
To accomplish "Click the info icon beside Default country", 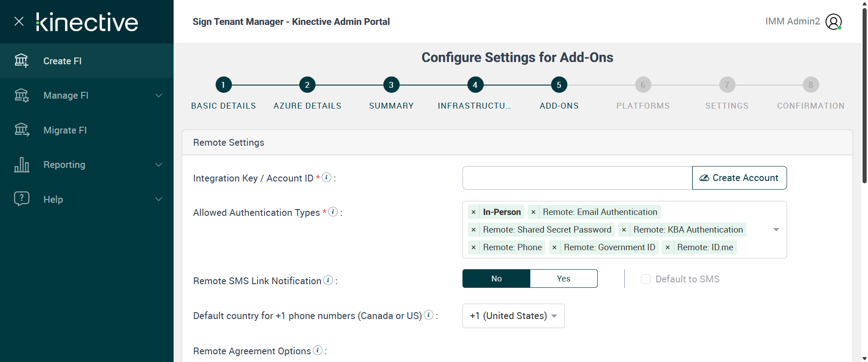I will [x=429, y=315].
